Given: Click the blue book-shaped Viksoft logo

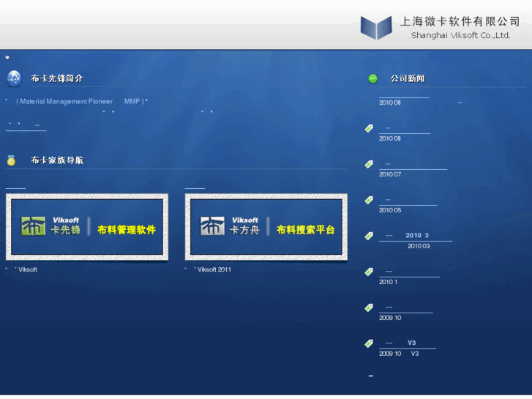Looking at the screenshot, I should [376, 28].
